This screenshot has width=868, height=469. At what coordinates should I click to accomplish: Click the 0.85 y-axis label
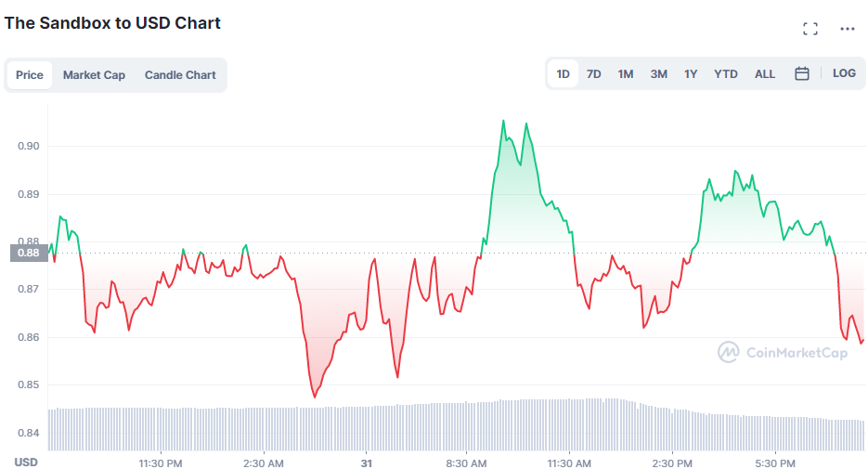(29, 384)
